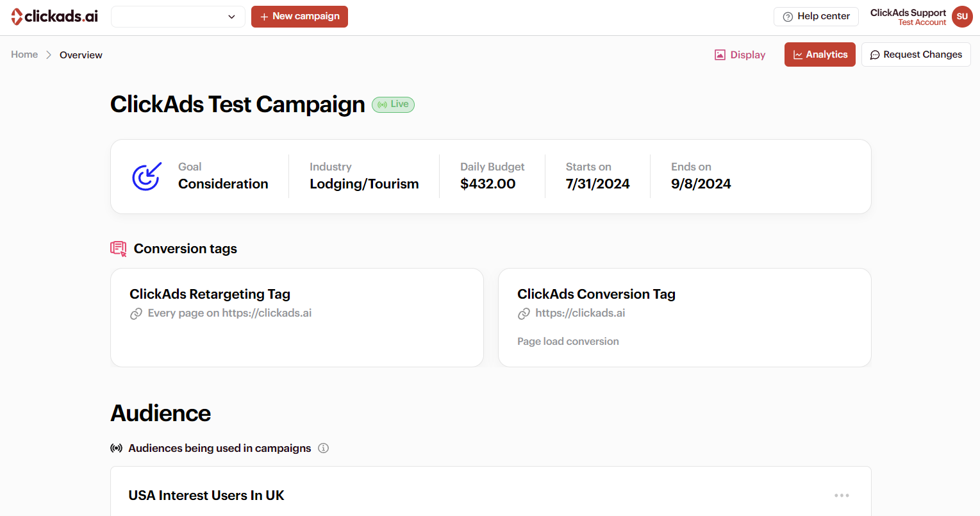Select the Page load conversion text
This screenshot has height=516, width=980.
point(568,342)
